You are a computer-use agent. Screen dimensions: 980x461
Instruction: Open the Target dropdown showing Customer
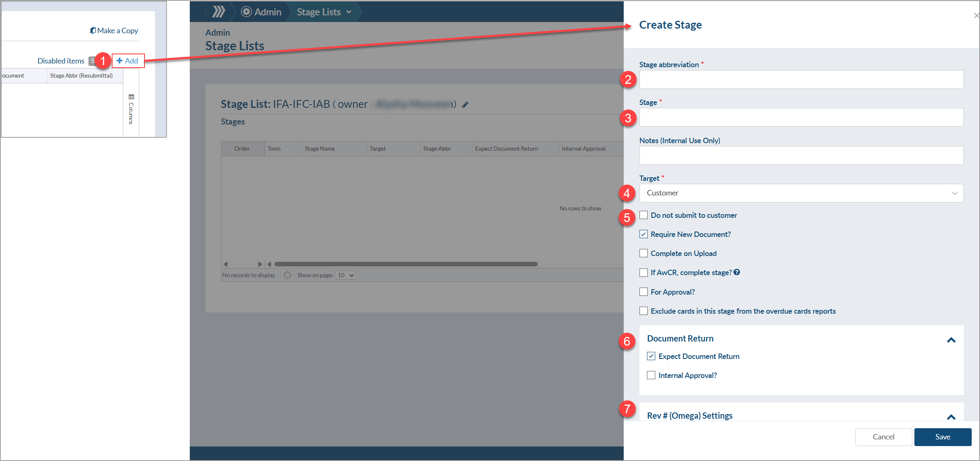[x=801, y=193]
